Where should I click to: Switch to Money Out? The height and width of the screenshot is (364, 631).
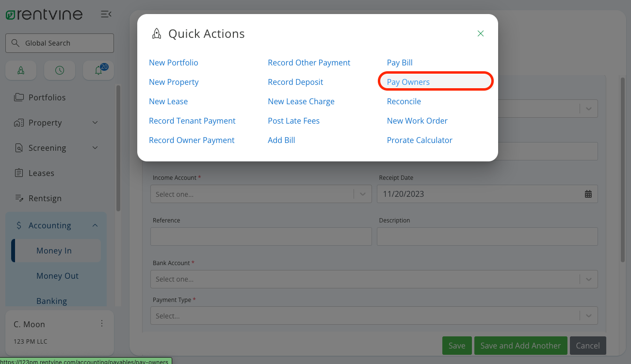coord(57,276)
